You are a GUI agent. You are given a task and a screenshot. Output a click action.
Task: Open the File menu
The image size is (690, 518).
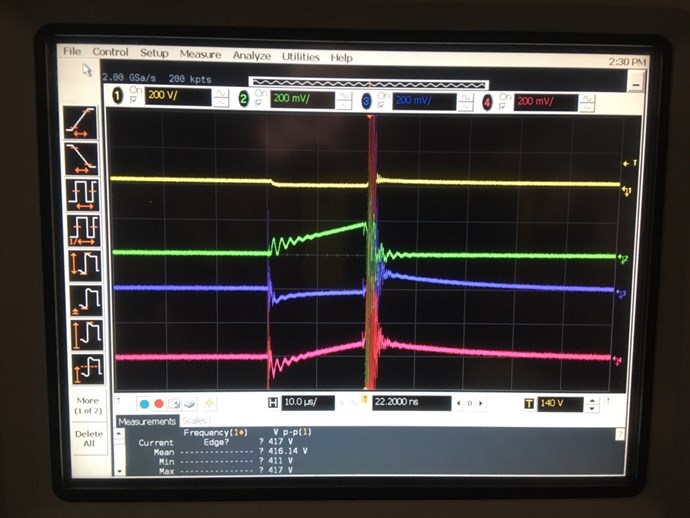(x=72, y=51)
